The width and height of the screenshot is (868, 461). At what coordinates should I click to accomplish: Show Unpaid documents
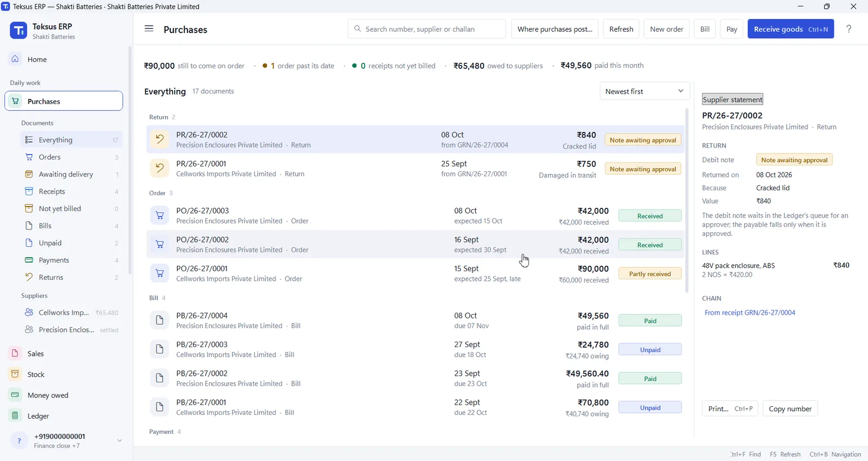[72, 243]
